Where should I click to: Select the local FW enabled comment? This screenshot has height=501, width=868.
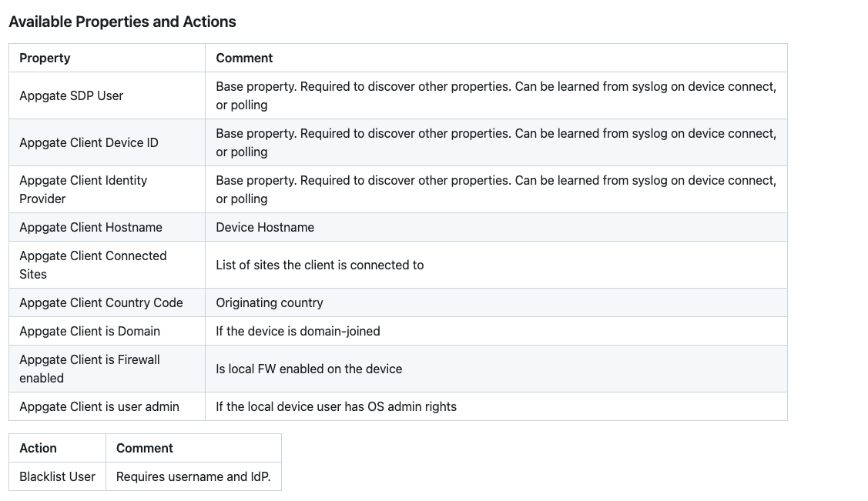[309, 369]
